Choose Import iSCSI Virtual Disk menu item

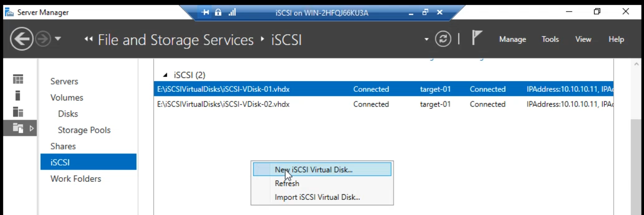point(323,197)
